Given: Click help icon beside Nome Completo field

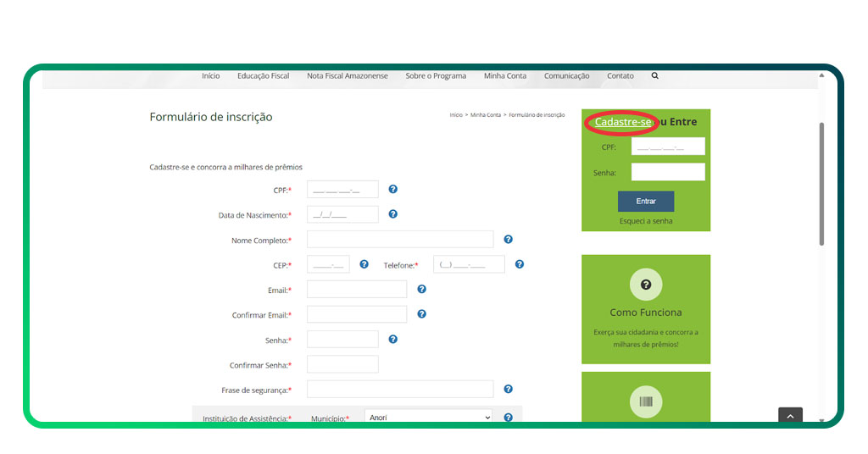Looking at the screenshot, I should tap(509, 240).
